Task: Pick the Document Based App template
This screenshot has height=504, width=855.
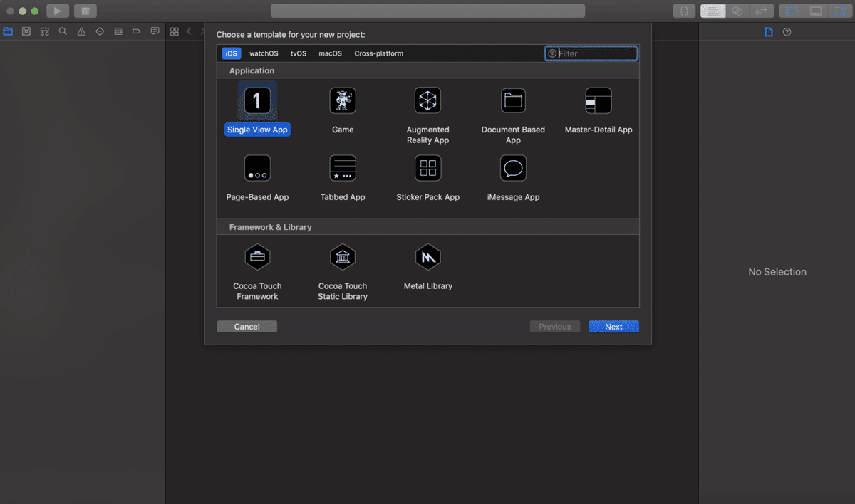Action: tap(513, 100)
